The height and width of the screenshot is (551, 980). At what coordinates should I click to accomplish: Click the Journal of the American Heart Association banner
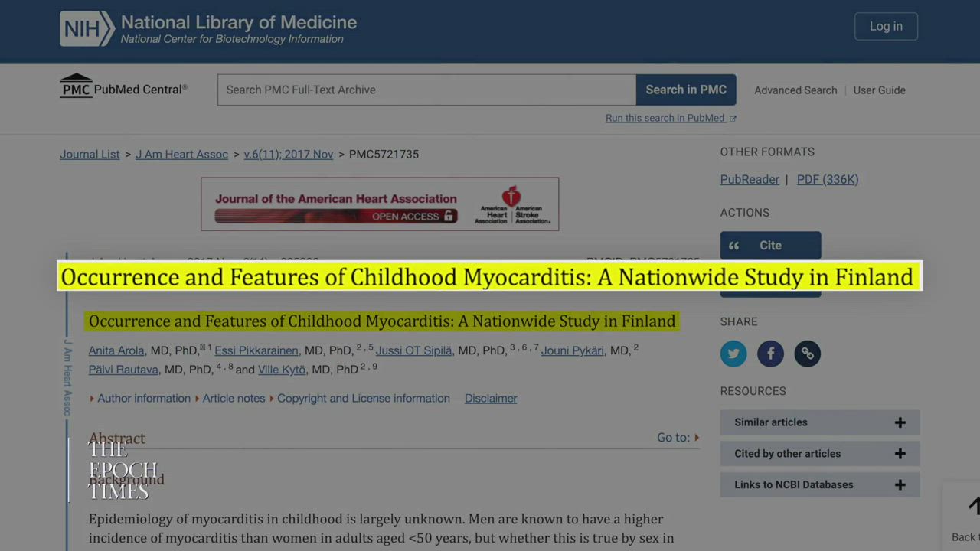(x=380, y=204)
